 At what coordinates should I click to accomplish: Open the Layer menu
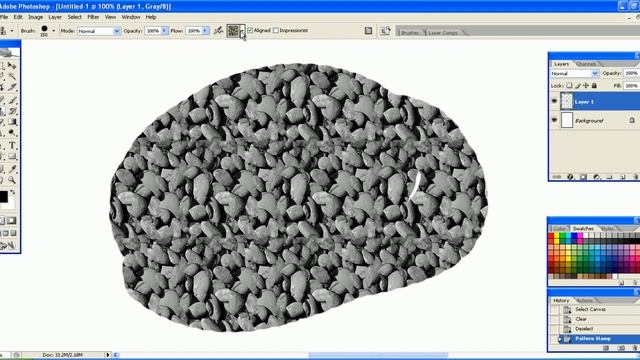pos(55,17)
